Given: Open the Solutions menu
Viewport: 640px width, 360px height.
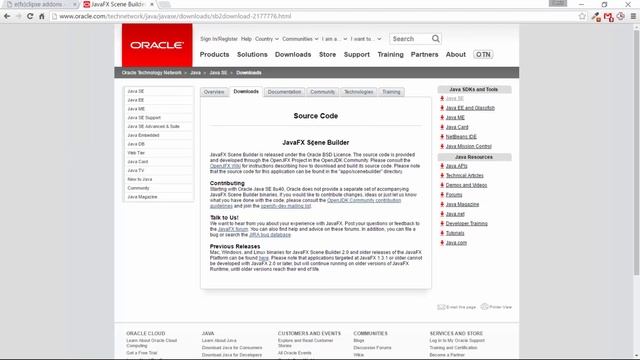Looking at the screenshot, I should (252, 54).
